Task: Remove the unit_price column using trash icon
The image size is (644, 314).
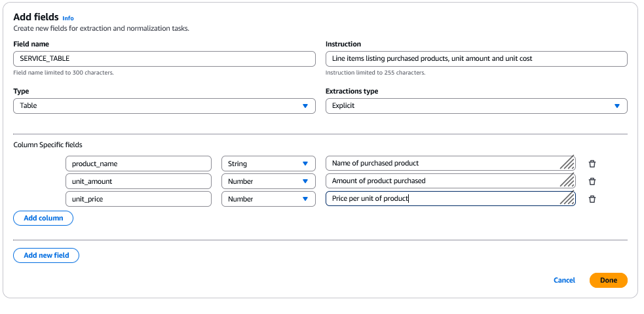Action: pyautogui.click(x=592, y=199)
